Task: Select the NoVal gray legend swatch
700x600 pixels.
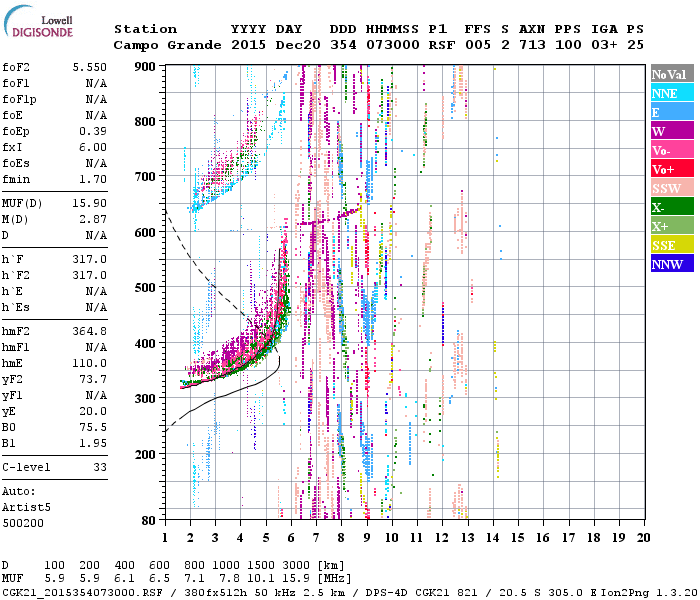Action: tap(672, 74)
